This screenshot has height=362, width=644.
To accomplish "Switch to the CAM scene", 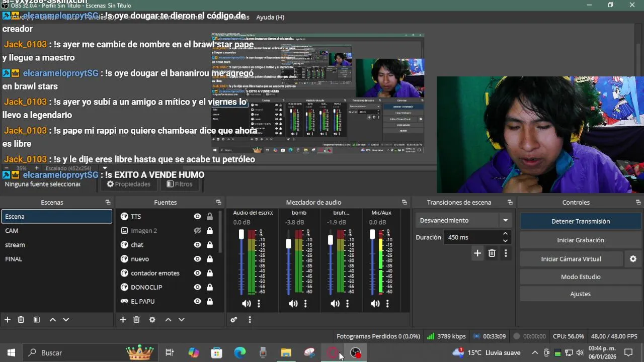I will (56, 230).
